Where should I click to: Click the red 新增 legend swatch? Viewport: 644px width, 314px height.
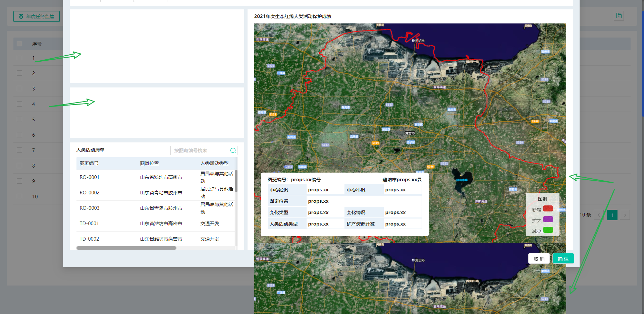click(x=548, y=208)
